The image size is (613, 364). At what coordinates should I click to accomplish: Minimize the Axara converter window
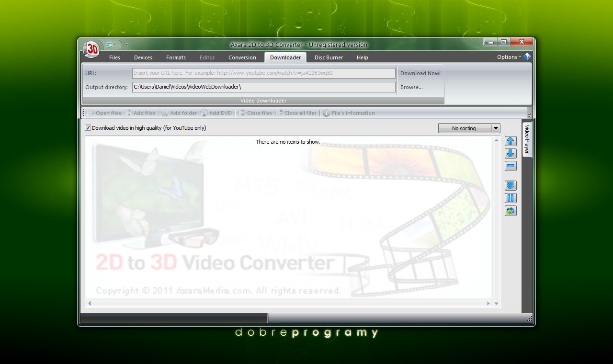click(490, 42)
